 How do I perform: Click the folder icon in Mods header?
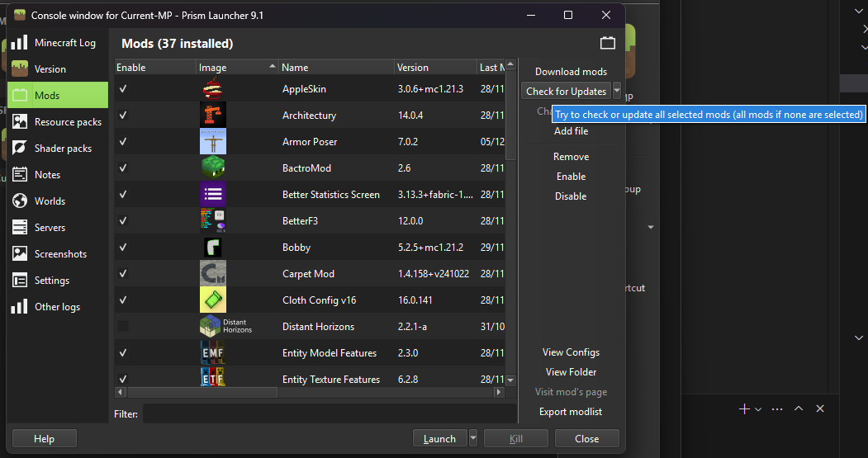608,43
